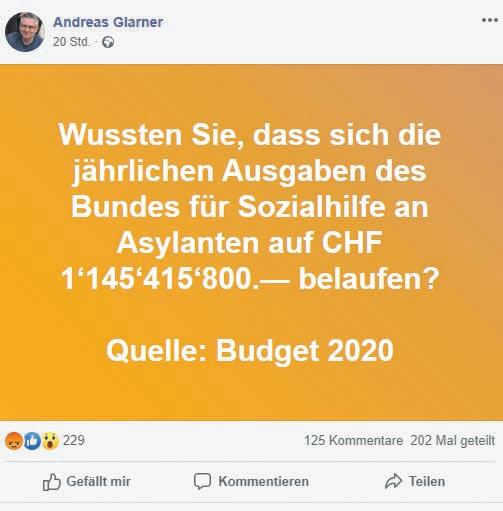
Task: Open Andreas Glarner's profile picture
Action: click(25, 32)
